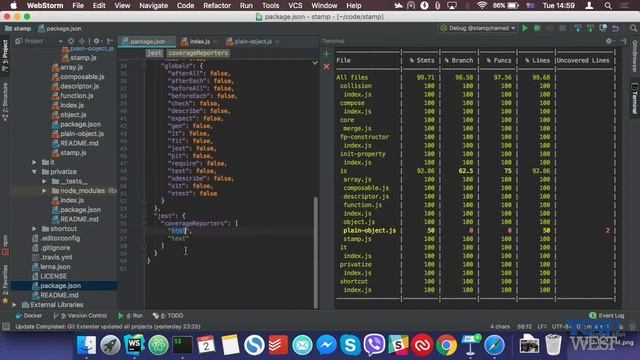Add new terminal session with plus
The image size is (640, 360).
click(327, 54)
